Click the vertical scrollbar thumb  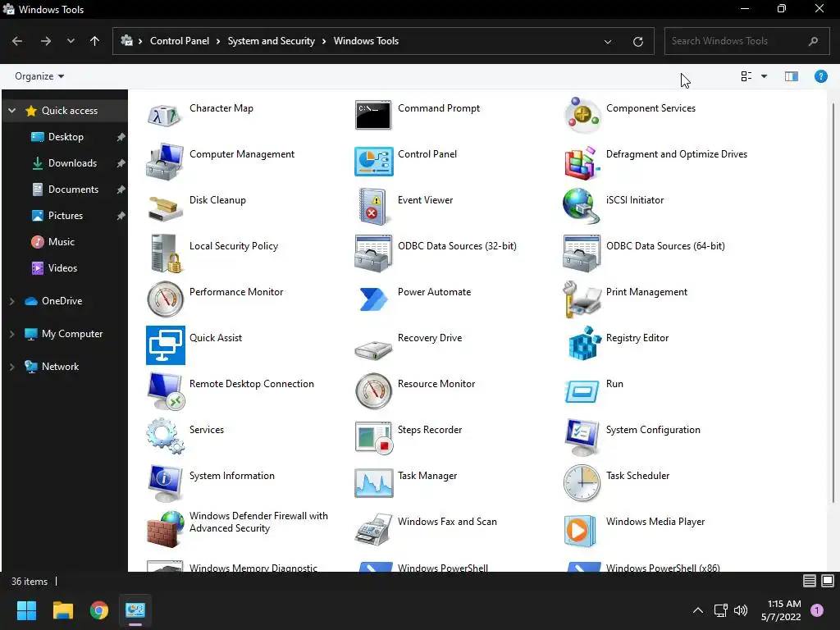coord(833,303)
